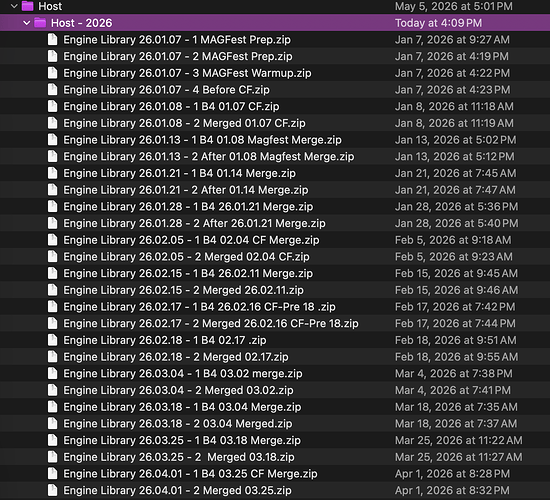Click the date Apr 1, 2026 at 8:32 PM
Viewport: 550px width, 500px height.
(x=452, y=490)
